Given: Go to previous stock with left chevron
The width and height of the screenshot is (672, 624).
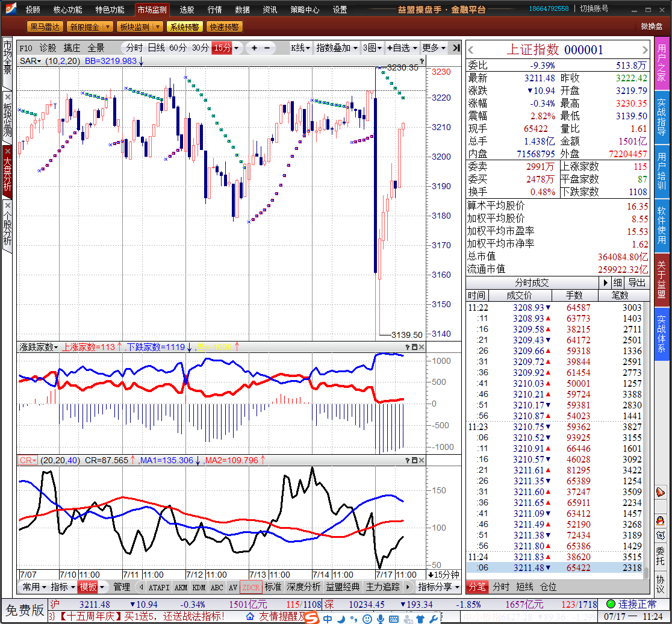Looking at the screenshot, I should pyautogui.click(x=471, y=50).
